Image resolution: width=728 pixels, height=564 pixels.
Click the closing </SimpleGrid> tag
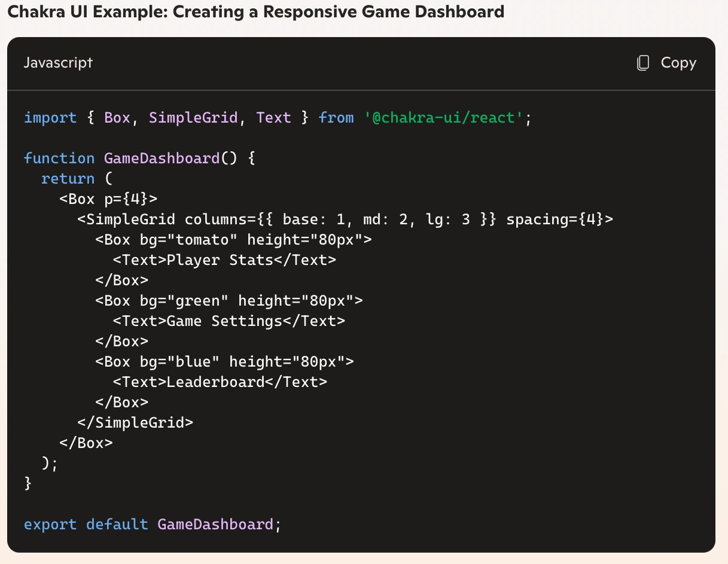135,423
